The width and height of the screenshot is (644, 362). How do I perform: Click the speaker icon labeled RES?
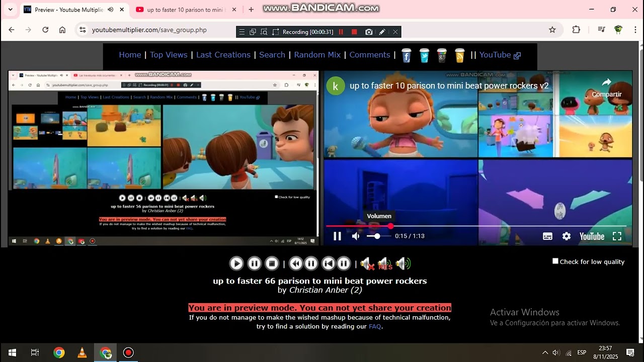tap(385, 263)
